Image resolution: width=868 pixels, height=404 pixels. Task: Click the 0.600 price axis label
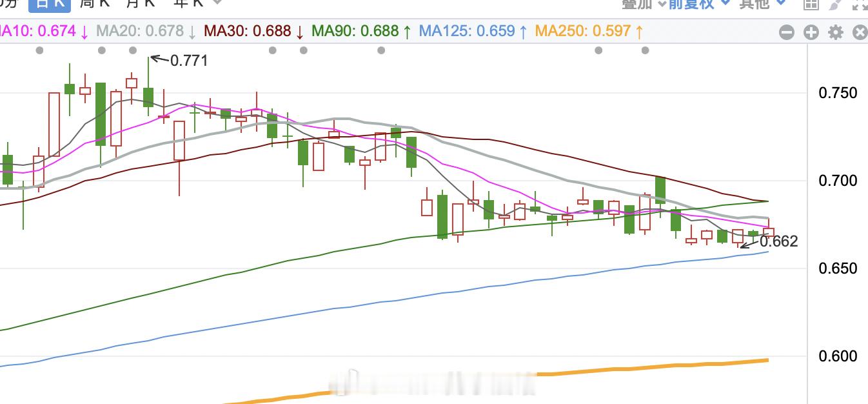(x=838, y=356)
